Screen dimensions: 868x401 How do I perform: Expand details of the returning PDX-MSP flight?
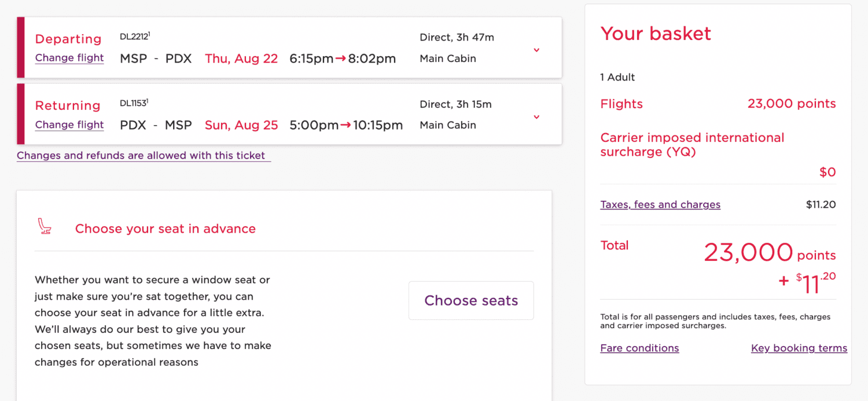tap(536, 116)
